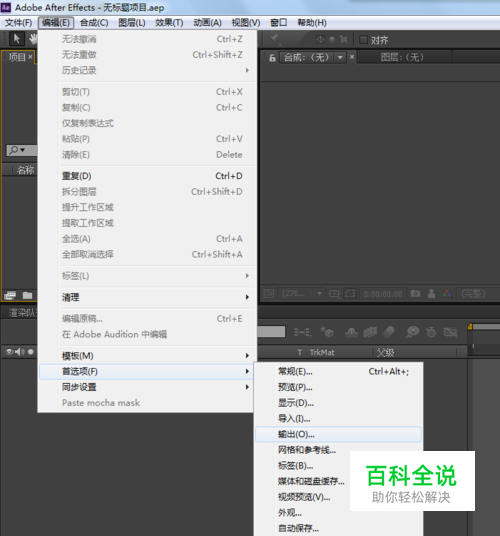Choose 媒体和磁盘缓存... preferences entry
This screenshot has width=500, height=536.
point(311,481)
